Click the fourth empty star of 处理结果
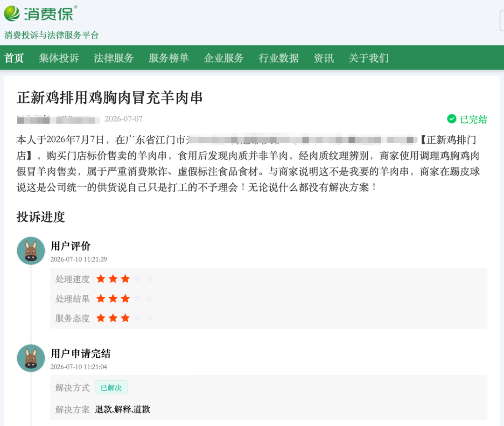This screenshot has height=426, width=504. [x=138, y=299]
